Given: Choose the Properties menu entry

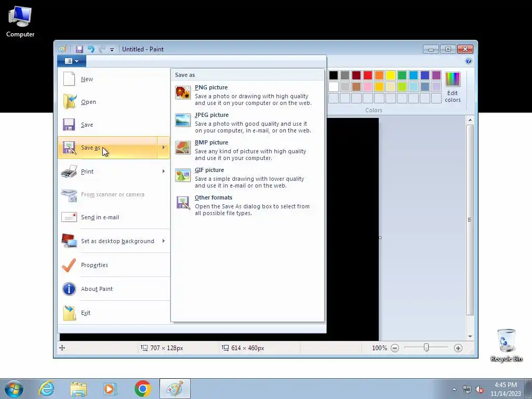Looking at the screenshot, I should (114, 265).
